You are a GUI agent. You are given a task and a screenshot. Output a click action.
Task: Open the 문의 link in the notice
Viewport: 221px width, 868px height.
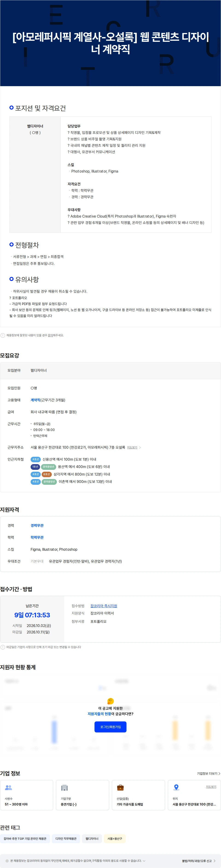click(50, 335)
